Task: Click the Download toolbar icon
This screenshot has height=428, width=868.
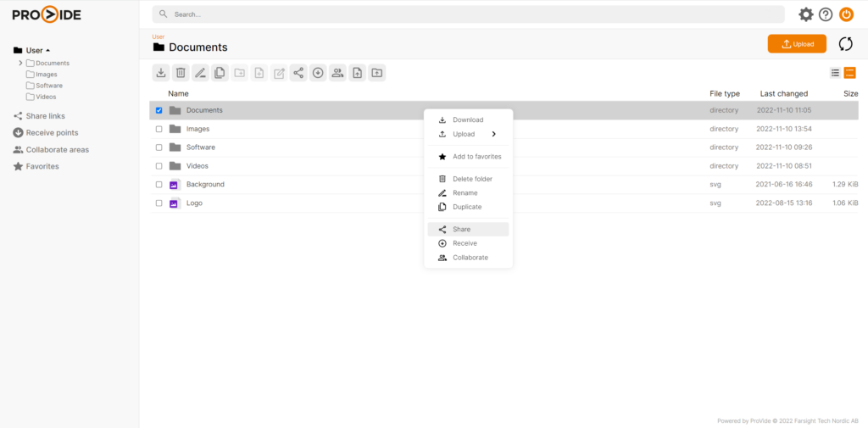Action: click(x=161, y=73)
